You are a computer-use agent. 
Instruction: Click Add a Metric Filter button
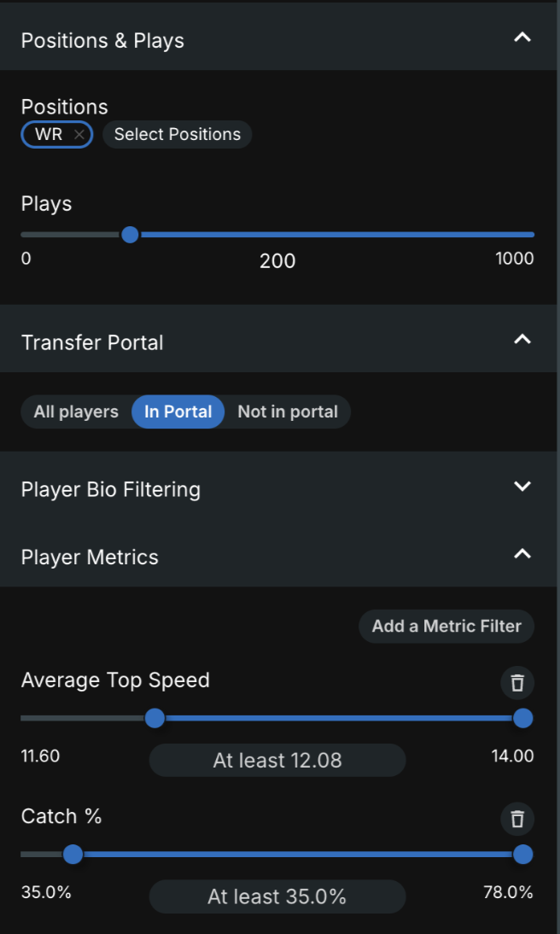click(446, 626)
